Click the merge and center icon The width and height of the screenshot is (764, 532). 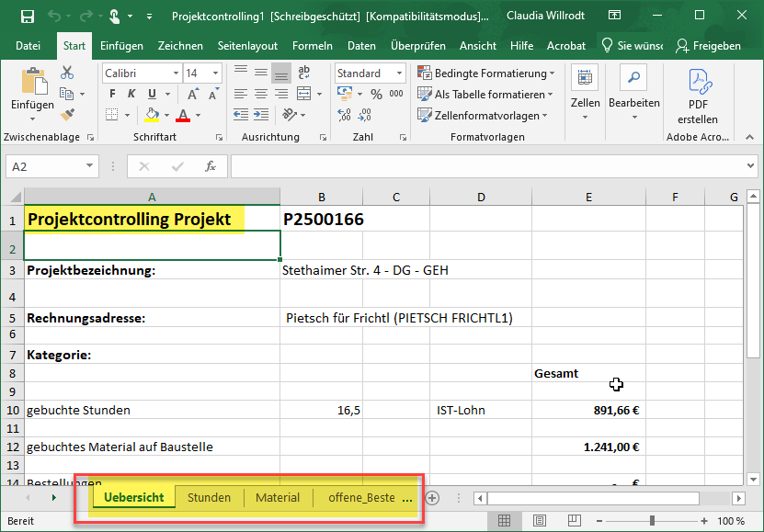304,94
